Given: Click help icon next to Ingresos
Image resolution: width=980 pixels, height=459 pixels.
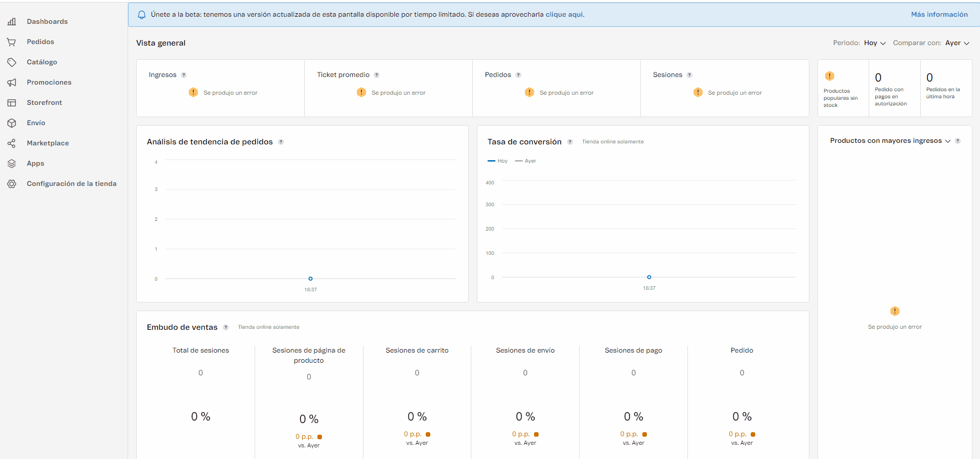Looking at the screenshot, I should click(x=184, y=75).
